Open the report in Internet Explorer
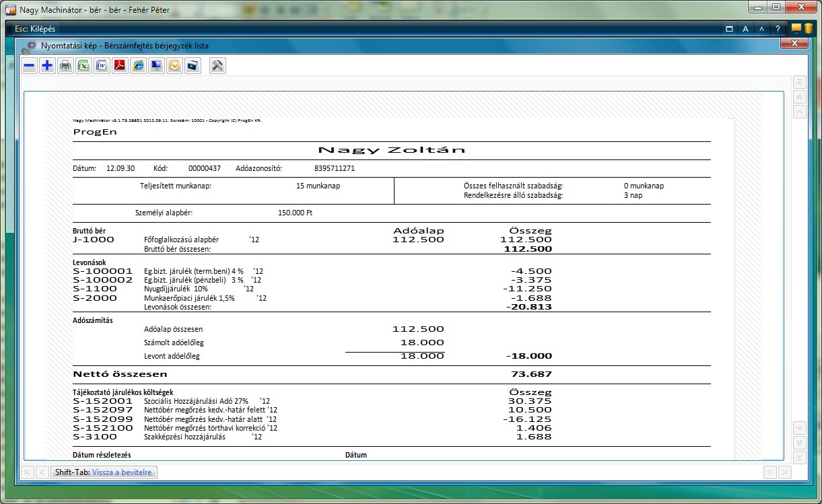The height and width of the screenshot is (504, 822). click(x=139, y=66)
